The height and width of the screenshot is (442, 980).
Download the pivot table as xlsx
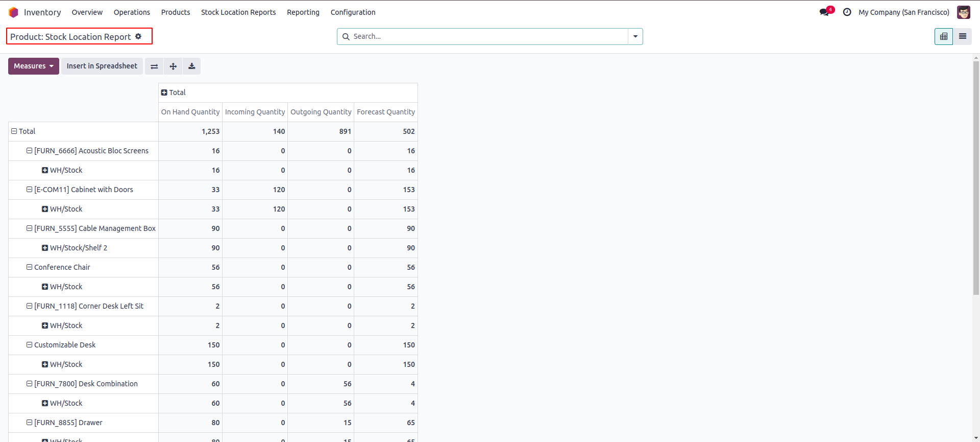point(192,66)
